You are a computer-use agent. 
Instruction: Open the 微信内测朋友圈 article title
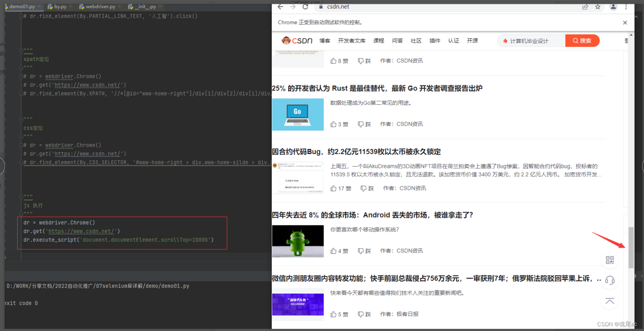point(437,279)
